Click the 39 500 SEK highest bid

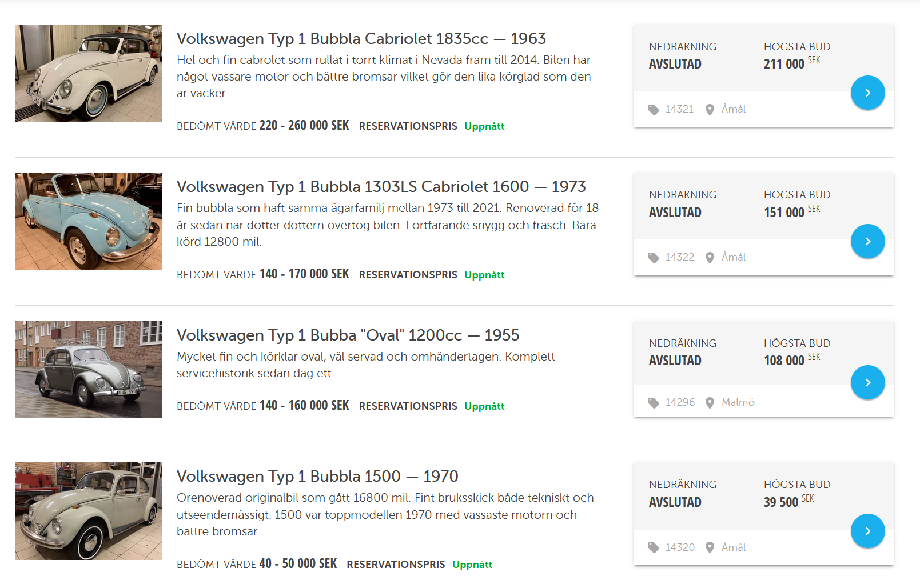(x=788, y=502)
